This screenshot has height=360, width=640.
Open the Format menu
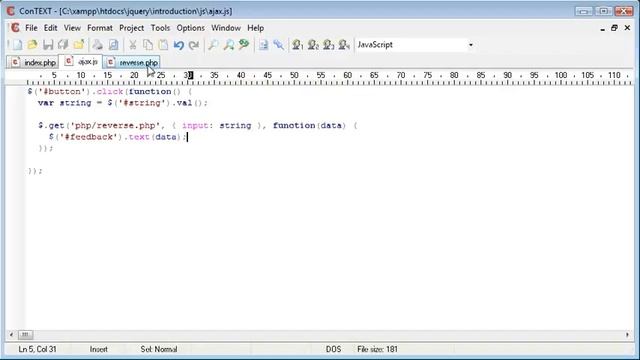click(100, 28)
